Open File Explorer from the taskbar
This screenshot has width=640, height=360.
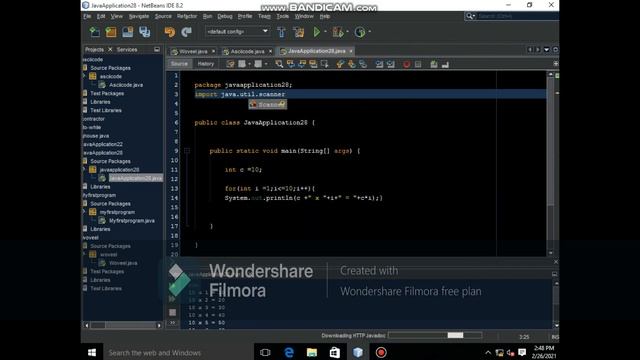[x=312, y=352]
